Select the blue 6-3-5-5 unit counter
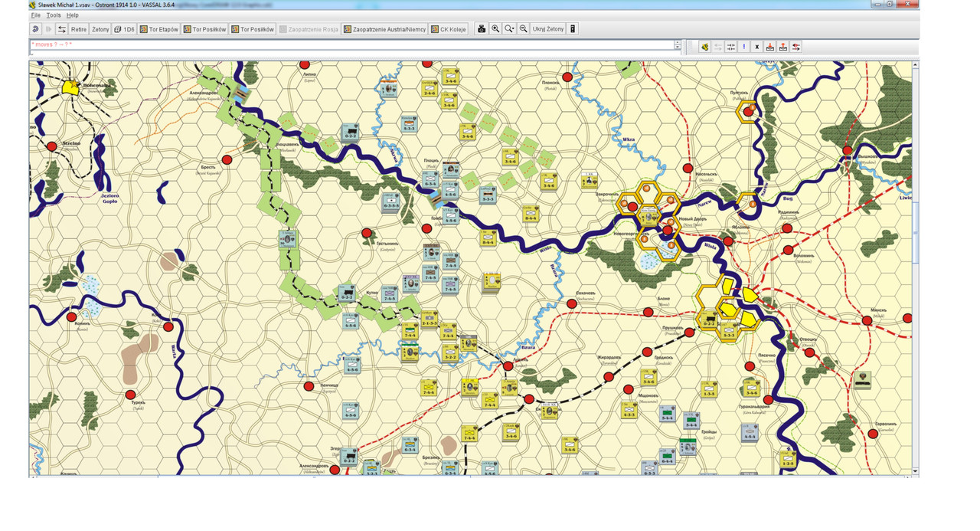 391,203
